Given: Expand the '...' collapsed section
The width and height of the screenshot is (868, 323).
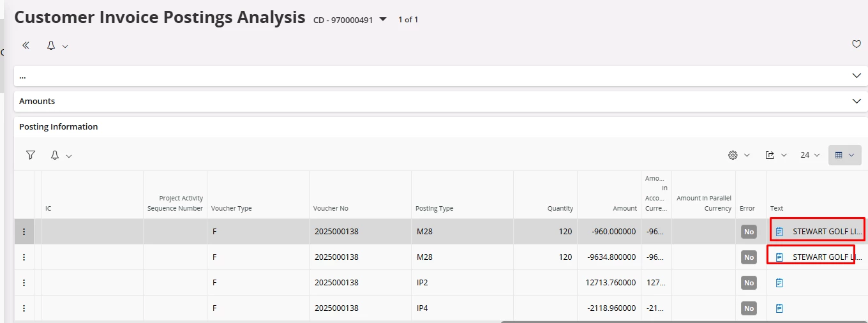Looking at the screenshot, I should click(857, 76).
